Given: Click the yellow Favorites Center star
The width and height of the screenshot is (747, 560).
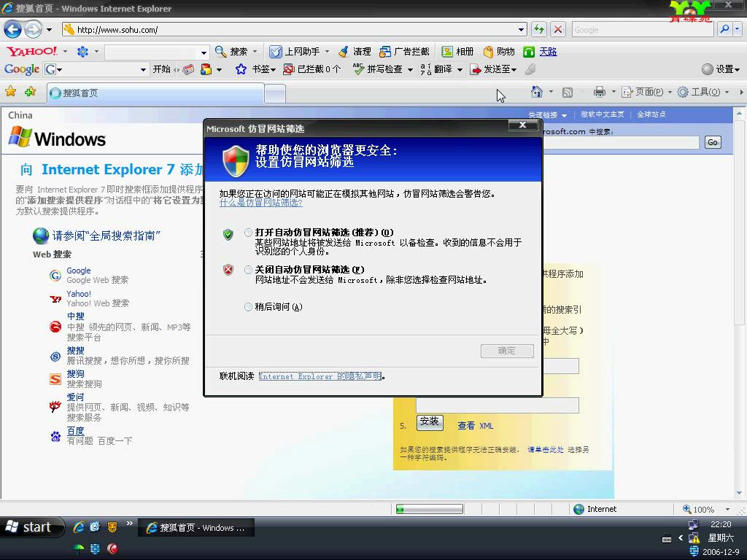Looking at the screenshot, I should (10, 91).
